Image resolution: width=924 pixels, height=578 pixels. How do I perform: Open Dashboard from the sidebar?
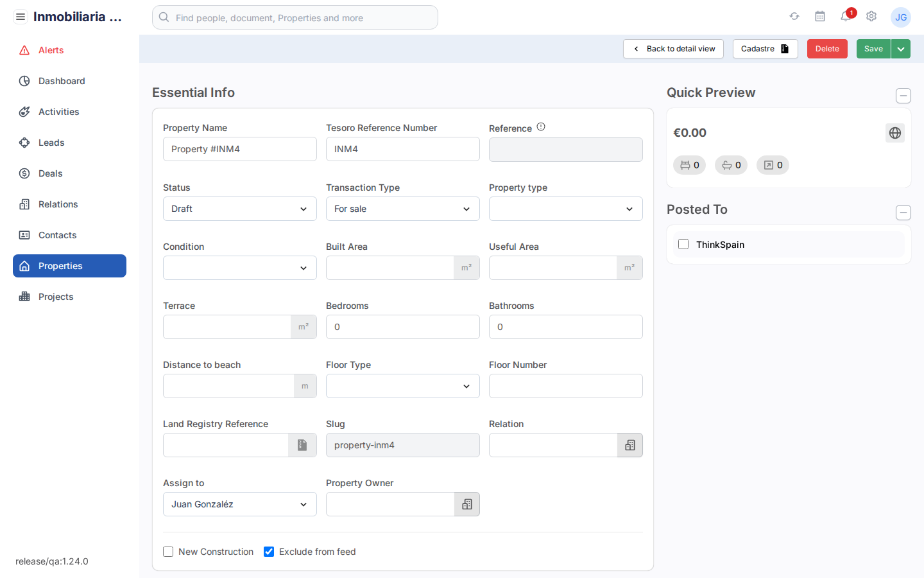tap(62, 81)
